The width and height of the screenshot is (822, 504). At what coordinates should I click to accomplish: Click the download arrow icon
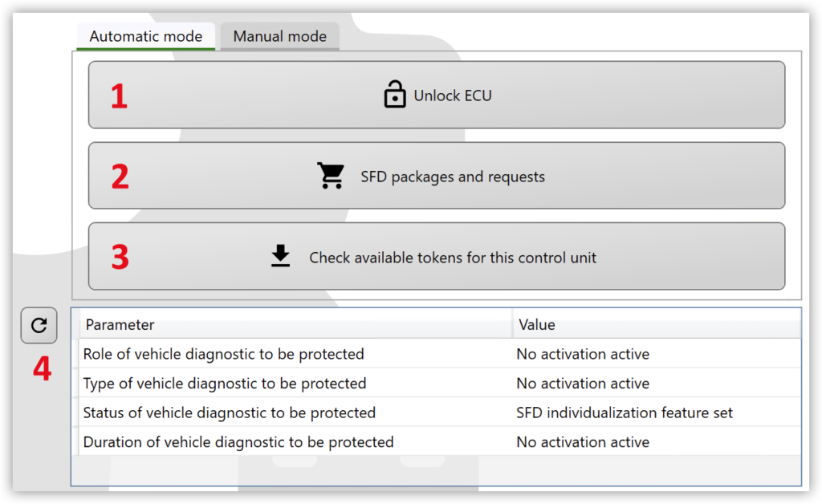(x=280, y=256)
